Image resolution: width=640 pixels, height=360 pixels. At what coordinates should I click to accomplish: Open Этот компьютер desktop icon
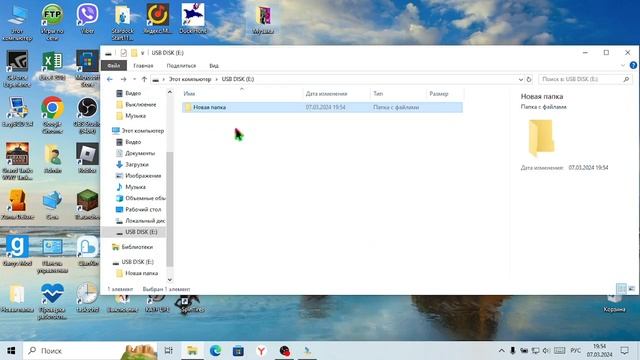click(x=17, y=22)
